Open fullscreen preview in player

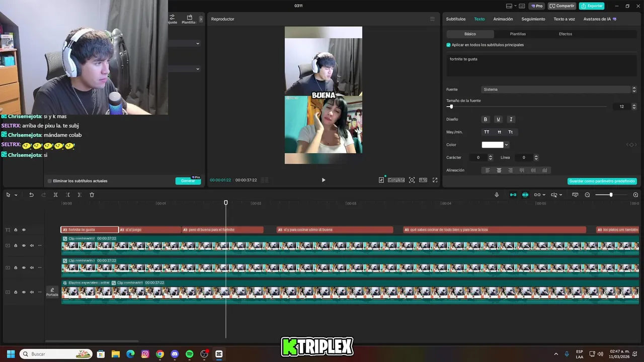(435, 180)
